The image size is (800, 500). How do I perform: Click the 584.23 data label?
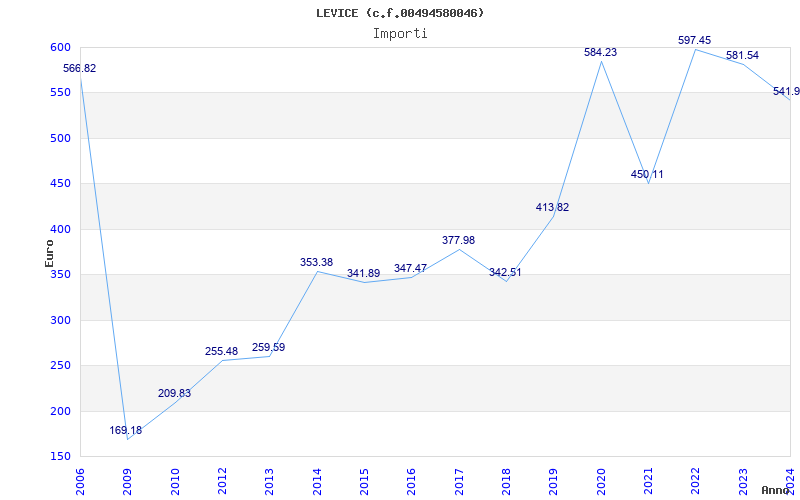601,52
